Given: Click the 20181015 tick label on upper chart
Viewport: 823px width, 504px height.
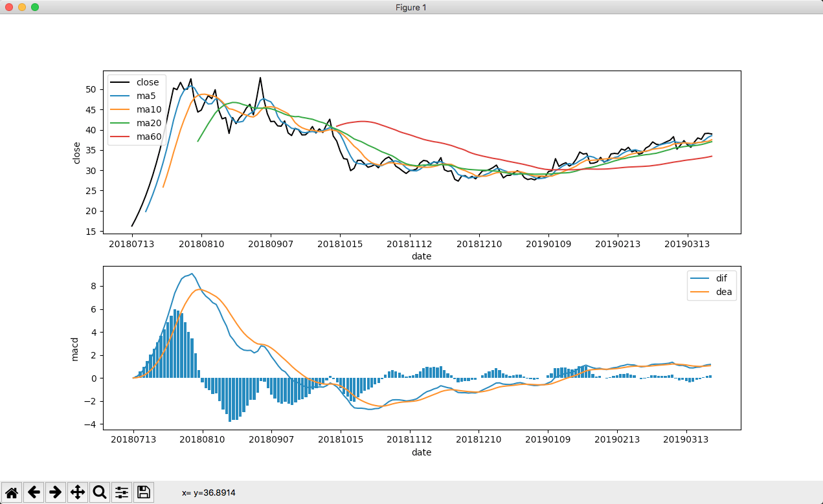Looking at the screenshot, I should pos(339,244).
